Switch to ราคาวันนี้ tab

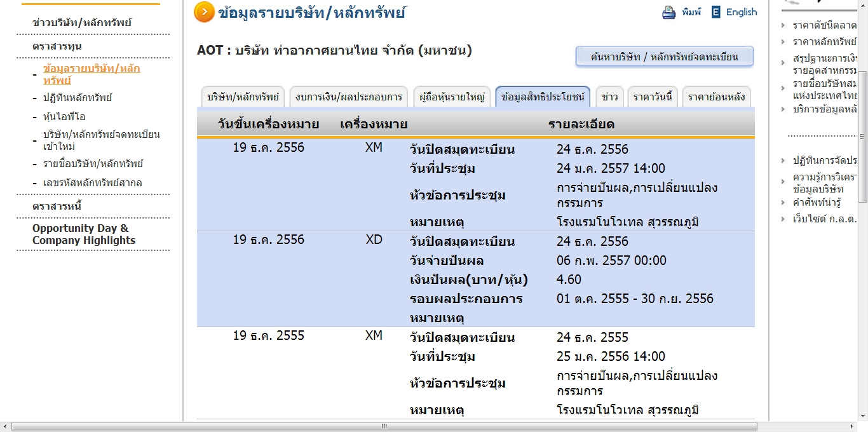pyautogui.click(x=653, y=97)
